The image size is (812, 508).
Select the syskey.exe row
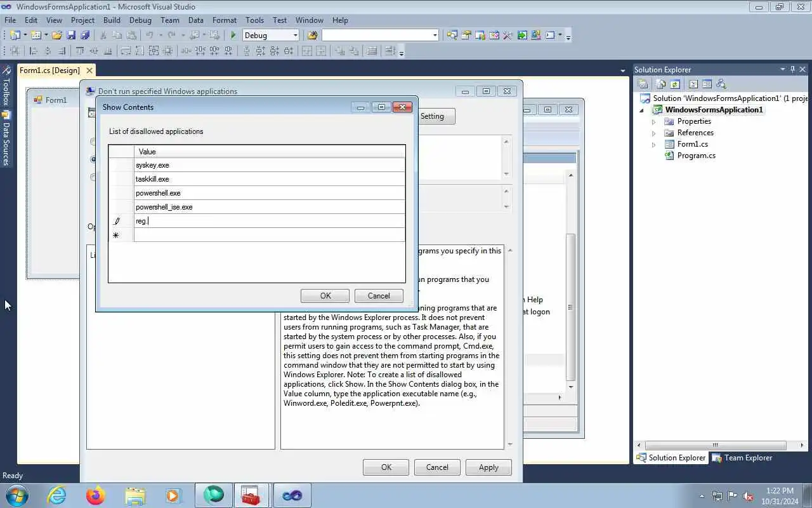[x=269, y=165]
